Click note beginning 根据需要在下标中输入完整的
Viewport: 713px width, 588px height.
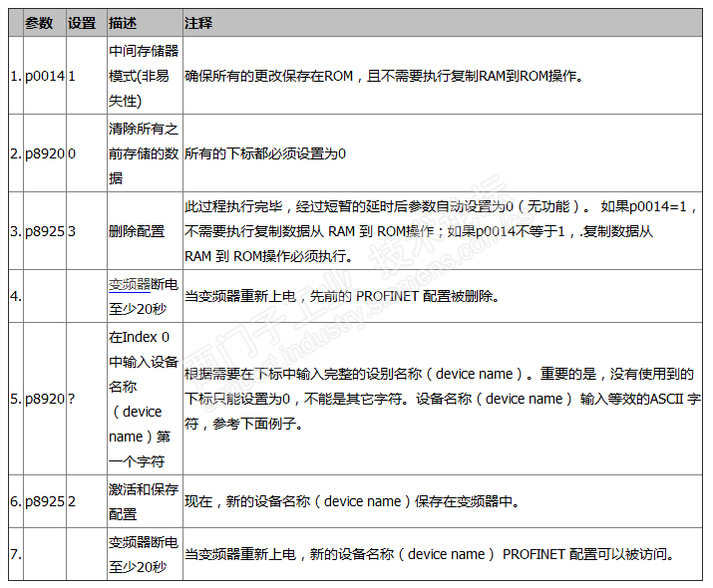pyautogui.click(x=443, y=399)
